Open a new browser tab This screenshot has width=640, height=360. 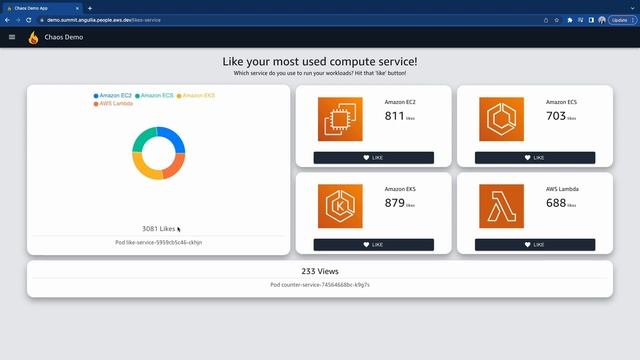90,8
